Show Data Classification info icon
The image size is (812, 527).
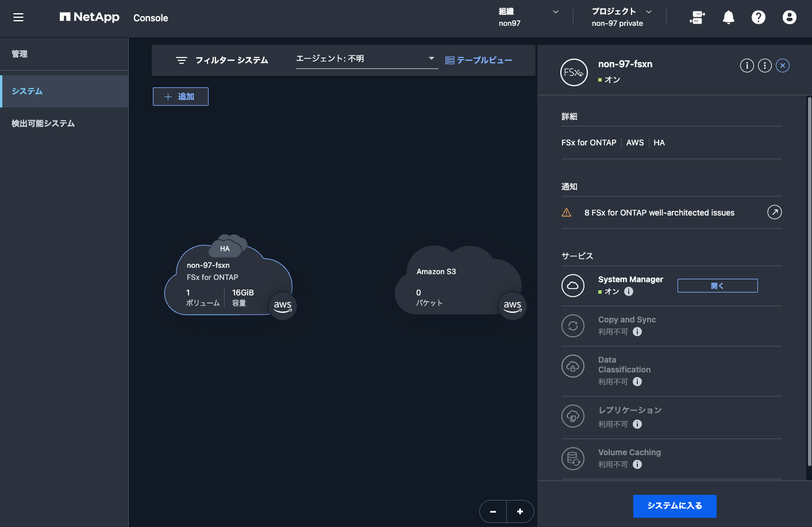pyautogui.click(x=637, y=382)
